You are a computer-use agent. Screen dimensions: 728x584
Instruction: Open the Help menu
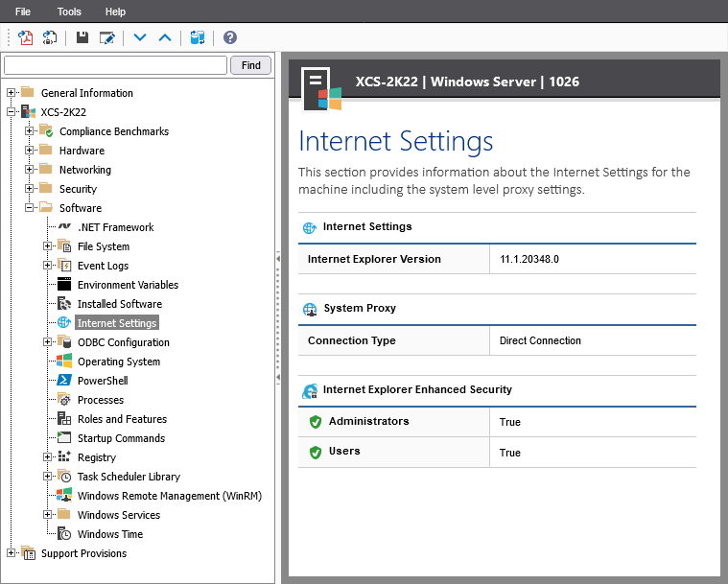pyautogui.click(x=115, y=12)
